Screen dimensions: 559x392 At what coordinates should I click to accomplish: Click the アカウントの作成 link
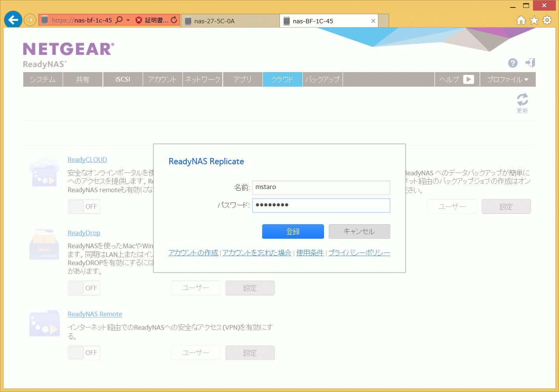(193, 253)
